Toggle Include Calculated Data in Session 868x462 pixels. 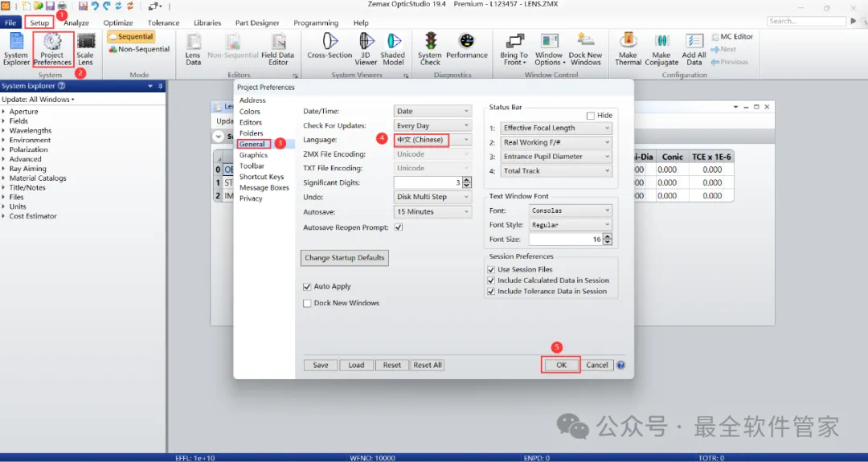click(x=491, y=280)
